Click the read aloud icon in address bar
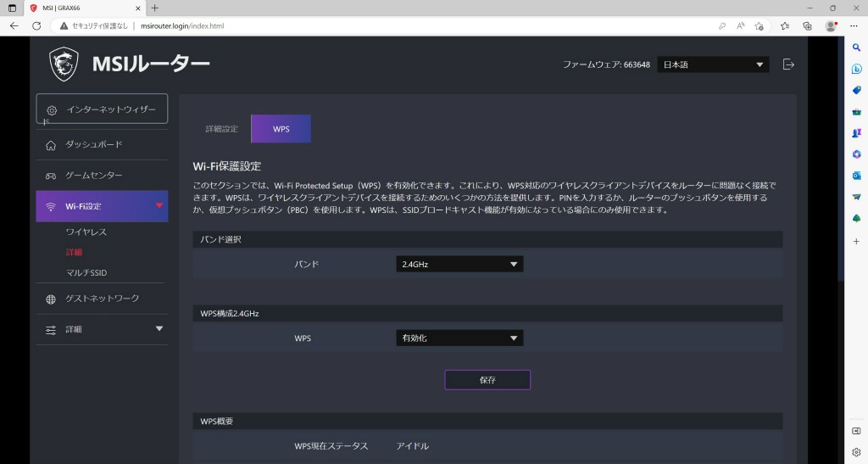Image resolution: width=868 pixels, height=464 pixels. point(740,26)
